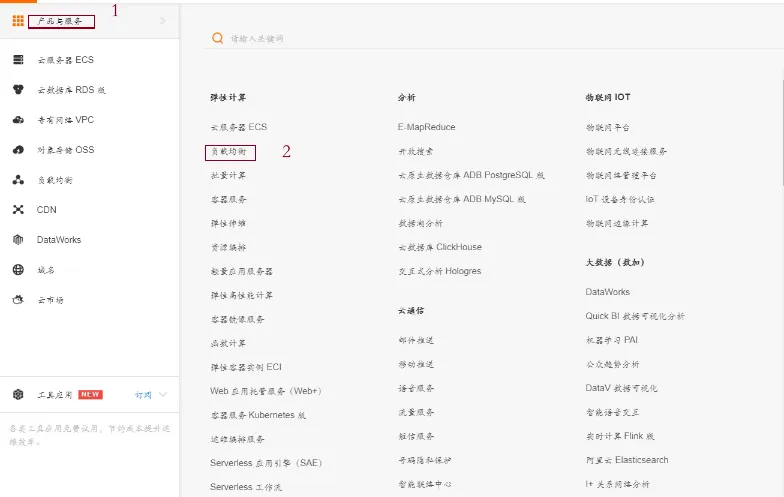Select 物联网无线连接服务
Screen dimensions: 784x497
tap(626, 151)
